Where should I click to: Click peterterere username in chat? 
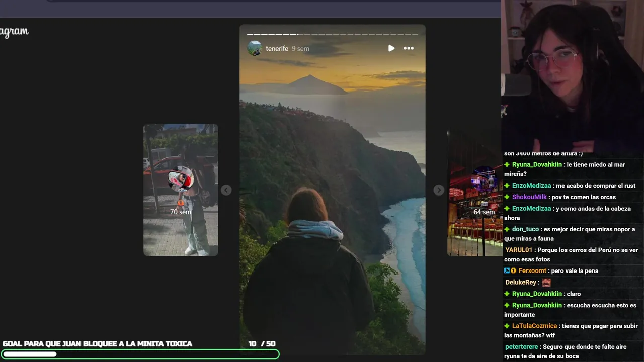point(521,347)
